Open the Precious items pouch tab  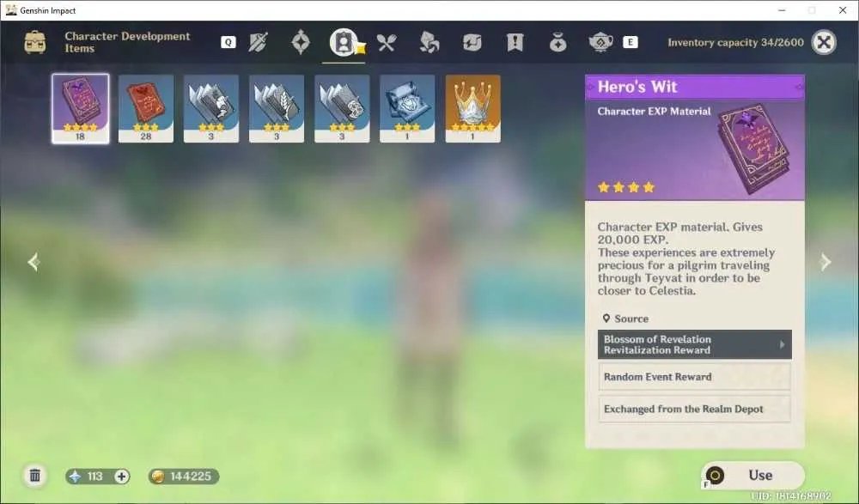click(557, 42)
